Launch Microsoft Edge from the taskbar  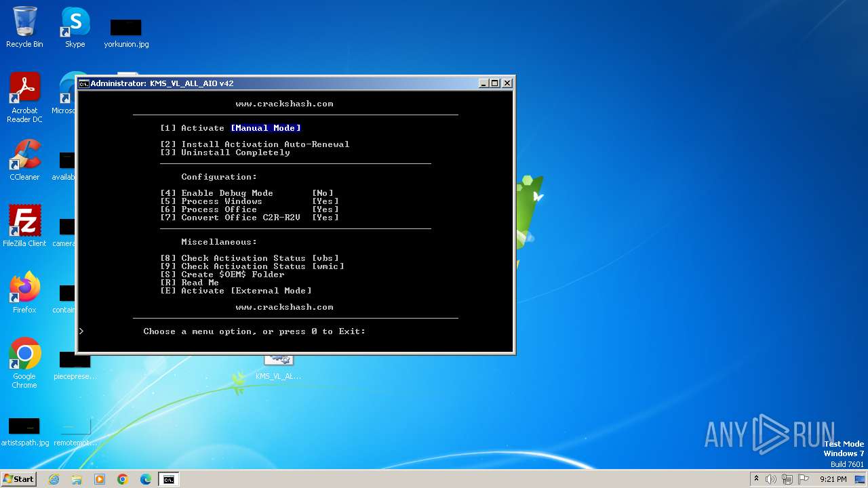tap(146, 479)
